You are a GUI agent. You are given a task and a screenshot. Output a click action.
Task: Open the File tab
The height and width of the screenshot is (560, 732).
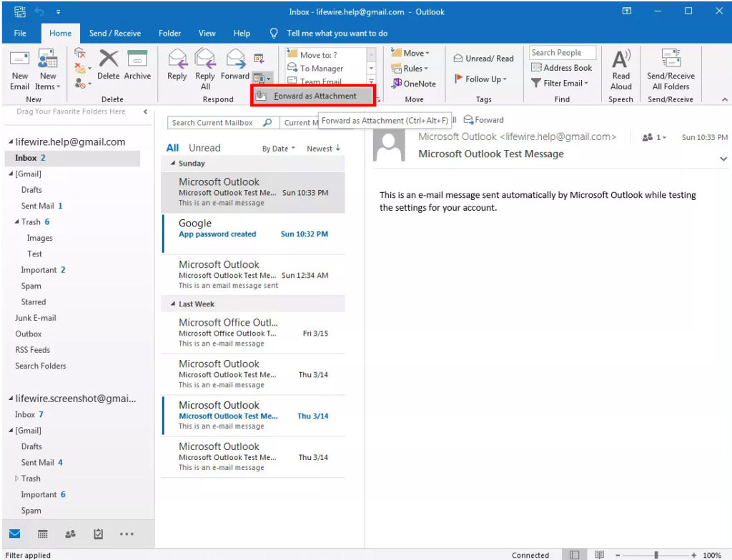[20, 33]
